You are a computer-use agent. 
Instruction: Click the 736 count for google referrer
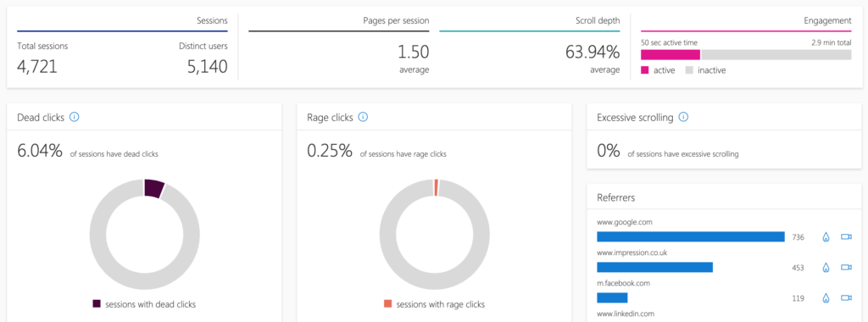click(x=798, y=237)
